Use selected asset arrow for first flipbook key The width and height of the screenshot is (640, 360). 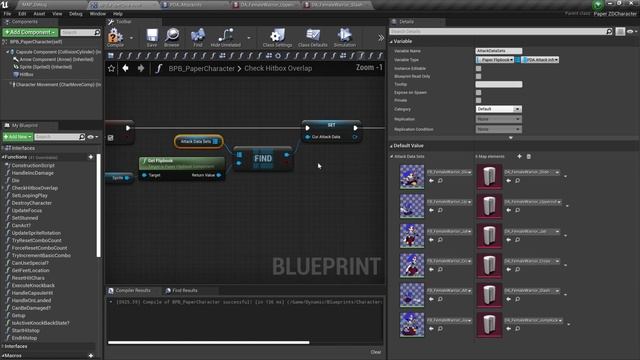(431, 180)
